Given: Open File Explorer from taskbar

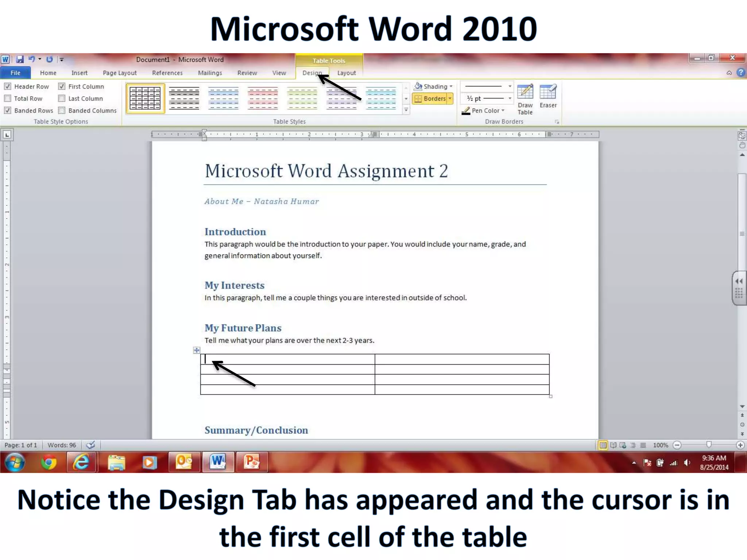Looking at the screenshot, I should pos(116,462).
